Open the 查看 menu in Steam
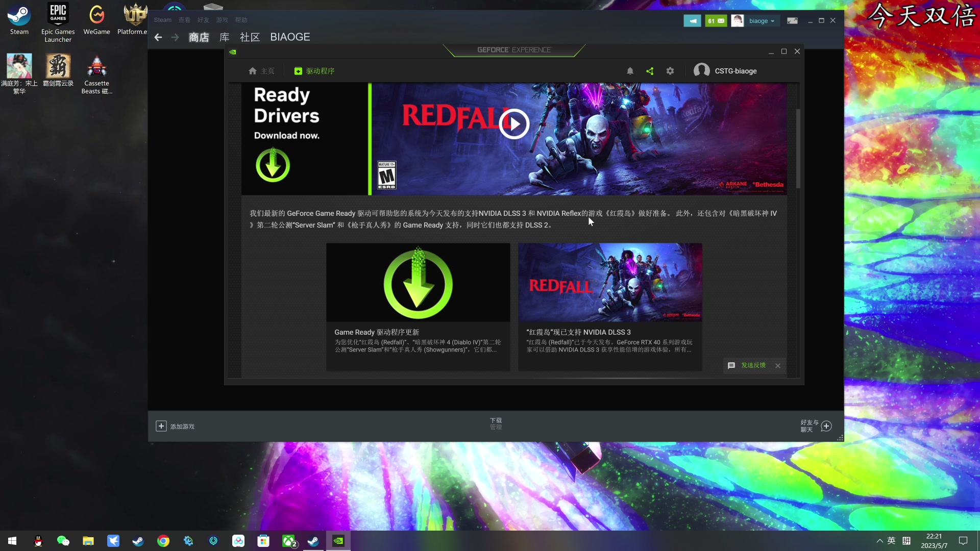 click(x=184, y=20)
